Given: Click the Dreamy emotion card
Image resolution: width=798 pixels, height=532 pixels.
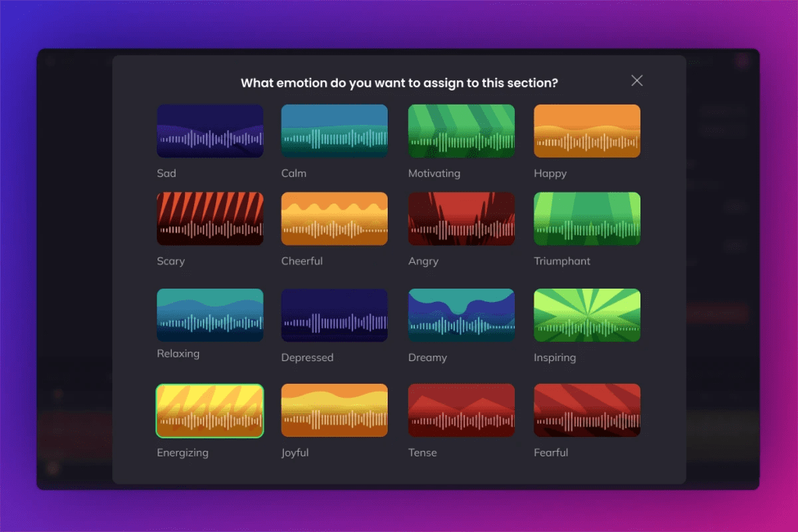Looking at the screenshot, I should [x=461, y=315].
